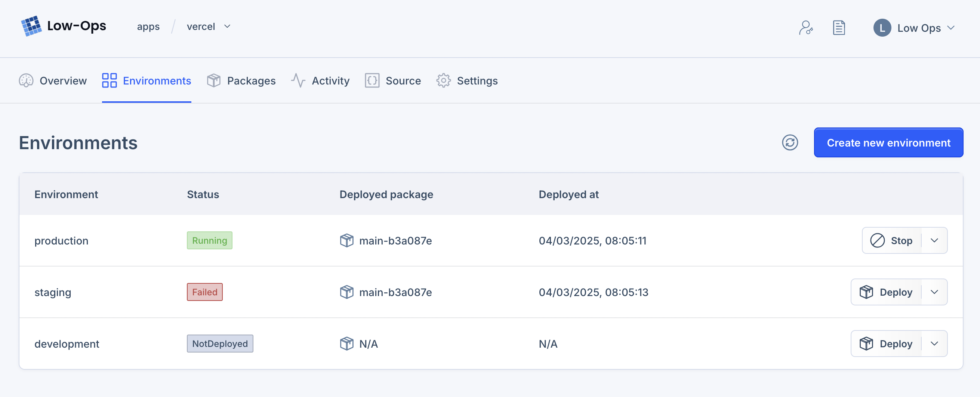980x397 pixels.
Task: Click Create new environment button
Action: click(888, 143)
